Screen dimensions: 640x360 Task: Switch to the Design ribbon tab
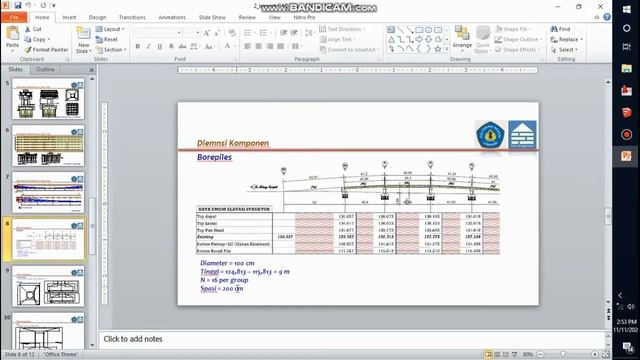pos(97,17)
